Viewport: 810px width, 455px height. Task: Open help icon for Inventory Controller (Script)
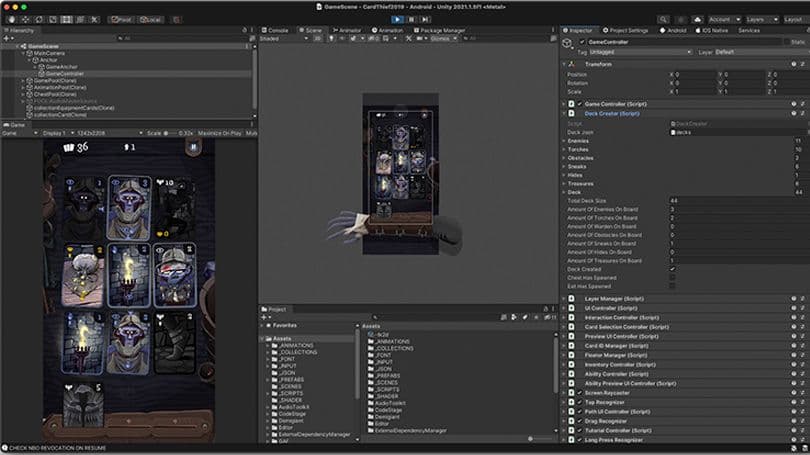(x=794, y=365)
